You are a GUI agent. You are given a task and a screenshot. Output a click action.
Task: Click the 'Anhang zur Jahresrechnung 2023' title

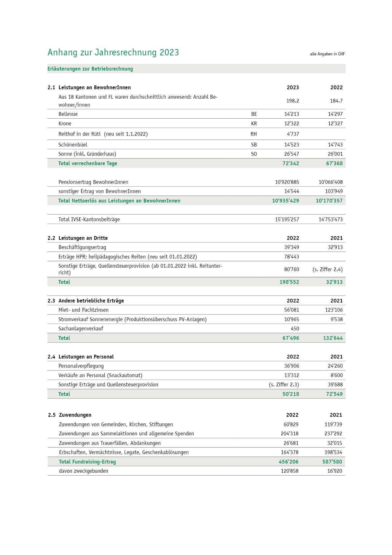point(113,53)
